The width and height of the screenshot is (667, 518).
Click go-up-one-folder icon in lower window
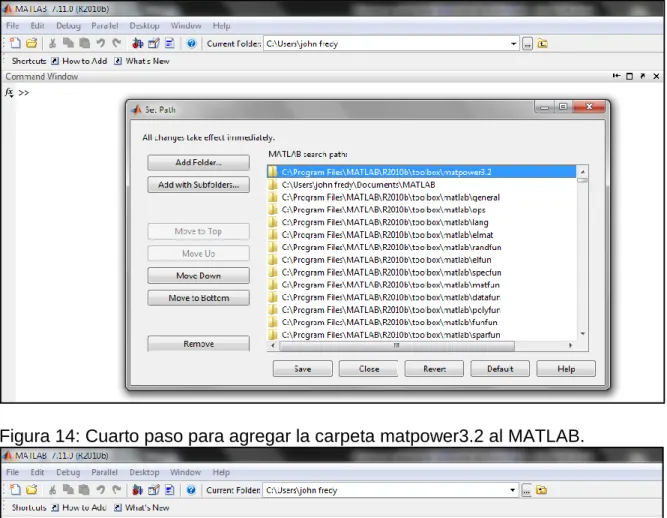pos(542,490)
